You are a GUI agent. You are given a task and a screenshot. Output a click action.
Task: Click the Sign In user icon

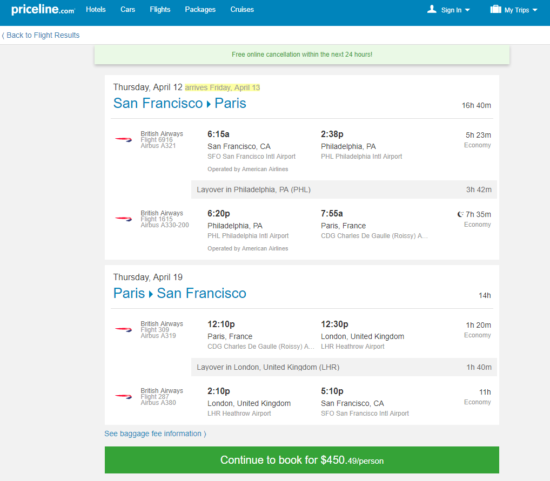[x=432, y=9]
